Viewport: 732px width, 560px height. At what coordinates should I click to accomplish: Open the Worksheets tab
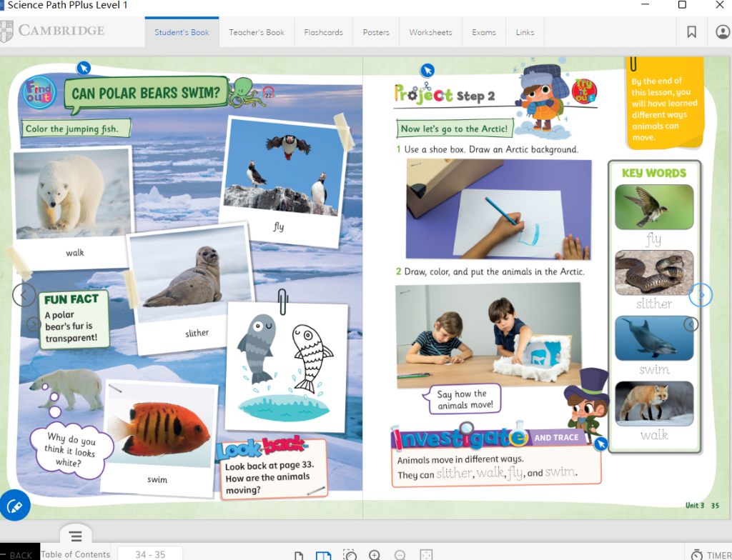pyautogui.click(x=430, y=32)
